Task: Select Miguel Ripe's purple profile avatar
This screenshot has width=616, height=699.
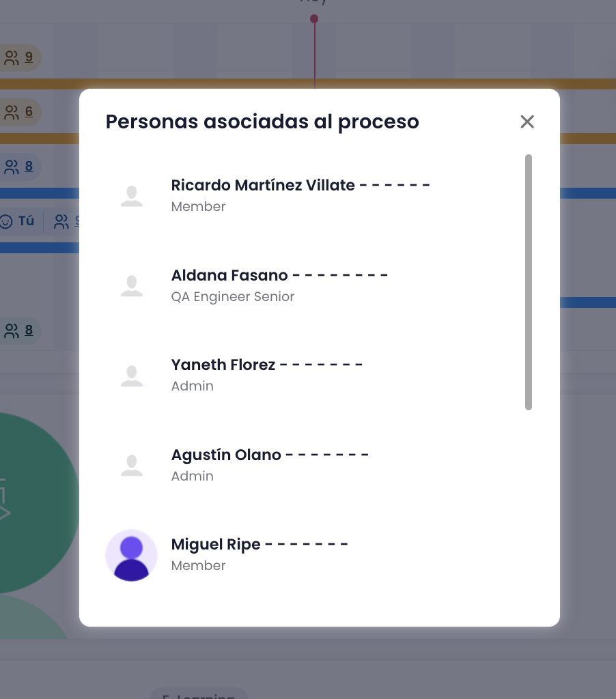Action: coord(131,555)
